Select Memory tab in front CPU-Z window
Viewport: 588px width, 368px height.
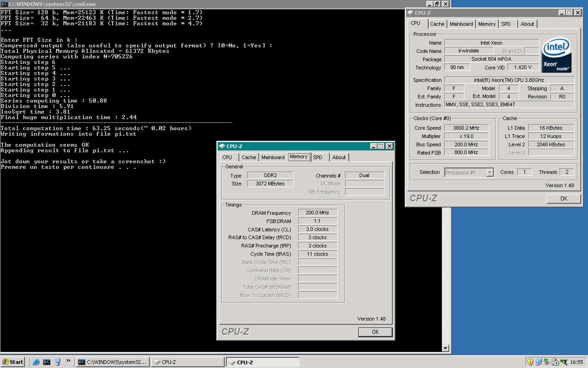pyautogui.click(x=299, y=157)
